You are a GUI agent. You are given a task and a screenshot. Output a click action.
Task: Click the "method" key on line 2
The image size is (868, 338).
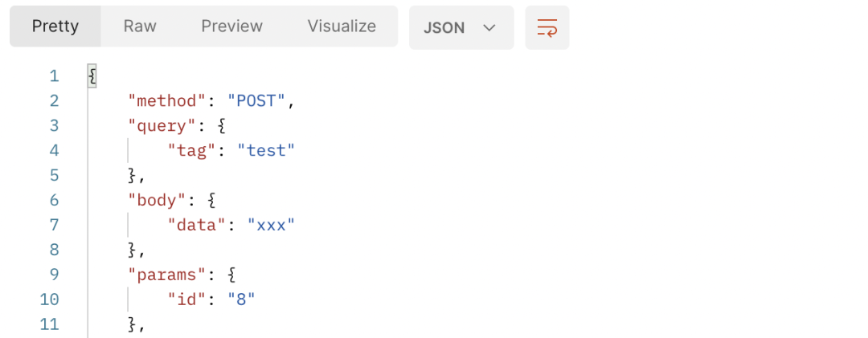coord(163,101)
